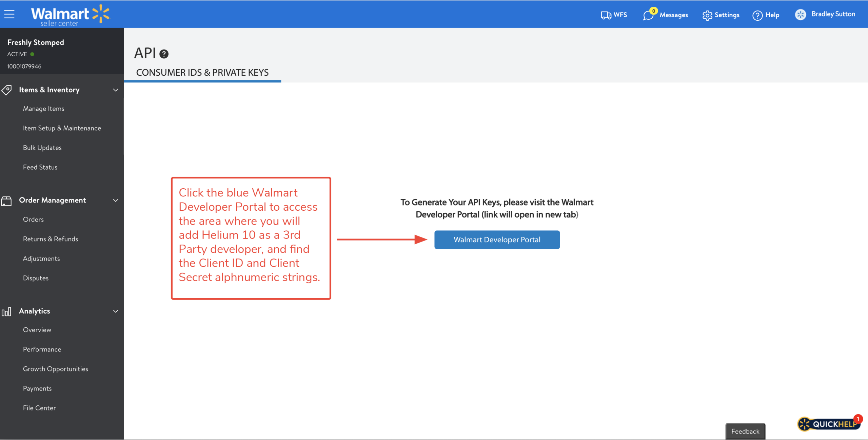Viewport: 868px width, 440px height.
Task: Open the Messages speech bubble icon
Action: (648, 15)
